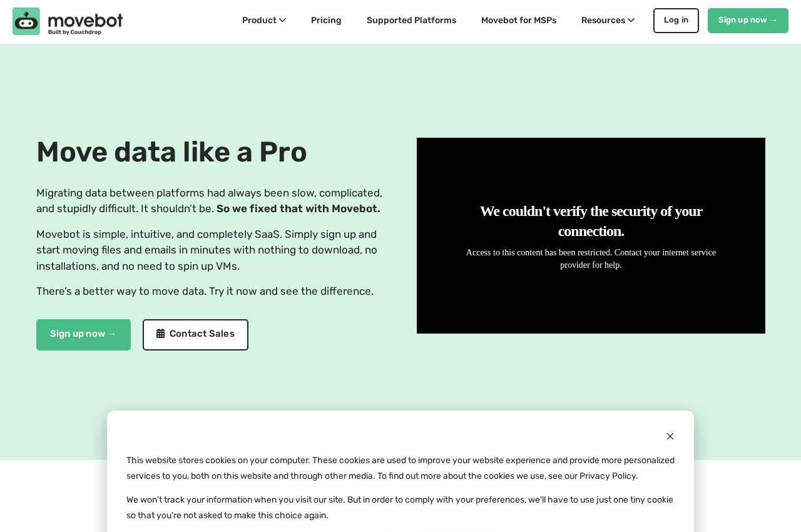Click the Contact Sales button
The image size is (801, 532).
tap(195, 335)
